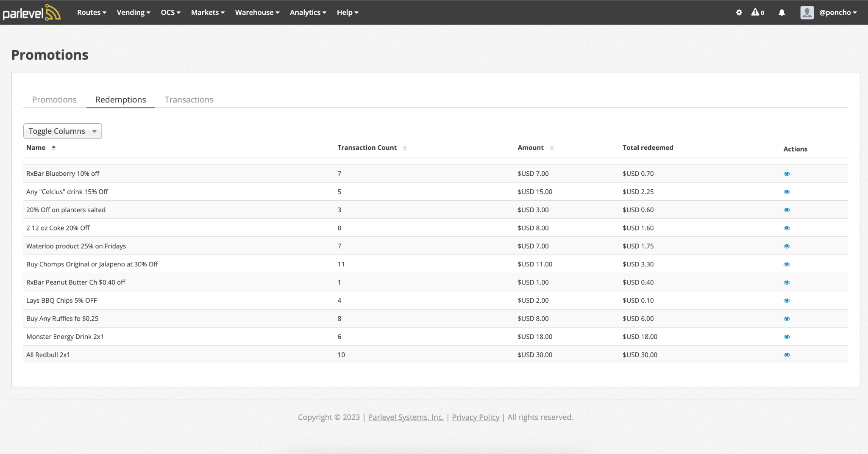View Any "Celcius" drink 15% Off details
This screenshot has height=454, width=868.
click(x=787, y=192)
